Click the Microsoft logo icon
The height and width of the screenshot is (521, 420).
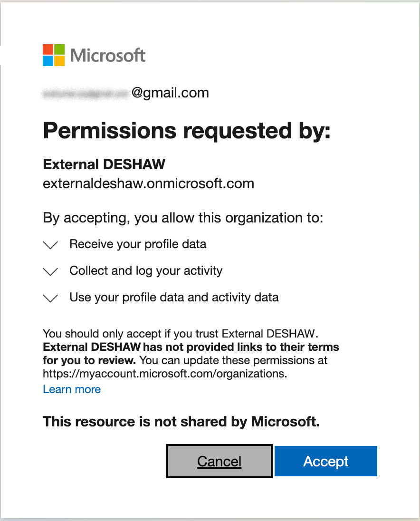(x=53, y=55)
